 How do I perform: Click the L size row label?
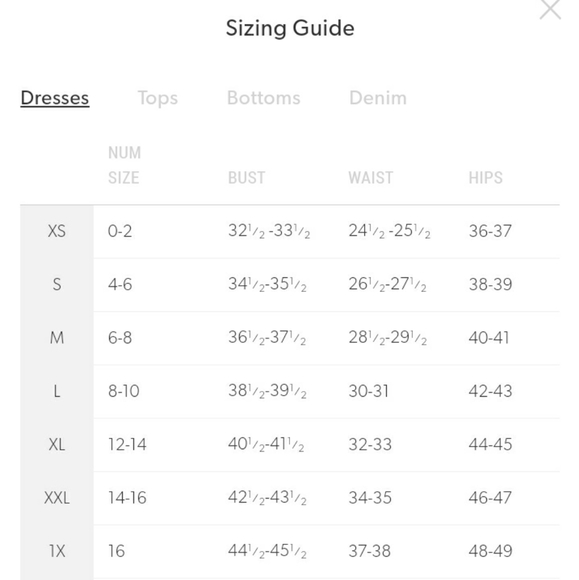click(57, 391)
